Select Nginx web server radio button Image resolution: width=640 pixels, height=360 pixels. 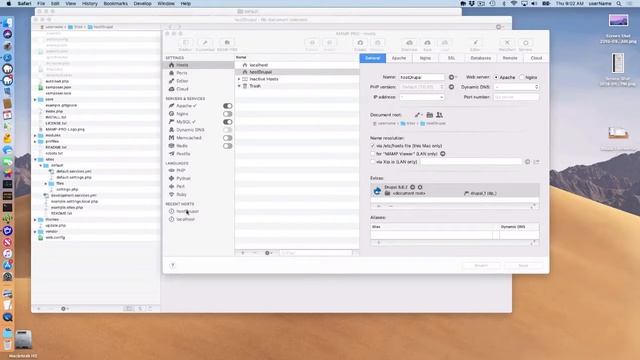click(x=522, y=77)
